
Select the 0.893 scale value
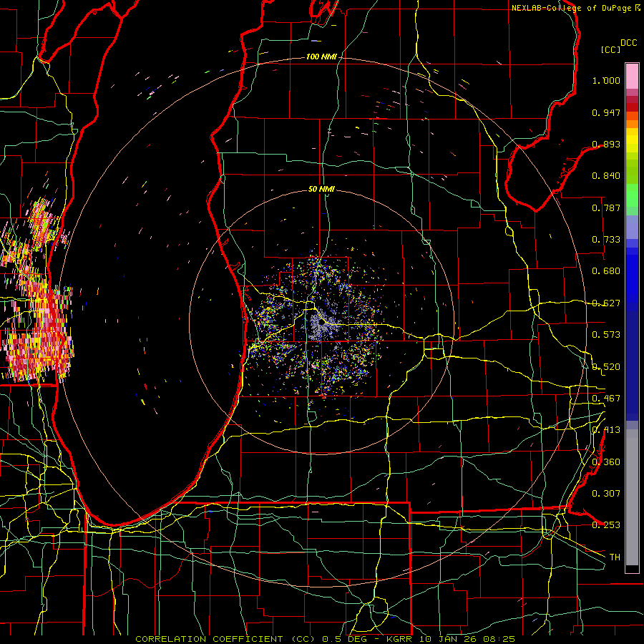click(x=606, y=144)
